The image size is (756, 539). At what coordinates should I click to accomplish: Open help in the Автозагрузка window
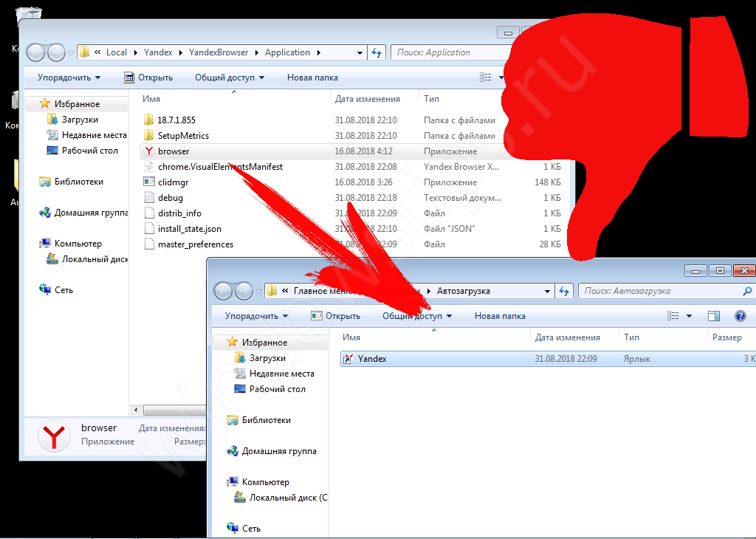740,316
